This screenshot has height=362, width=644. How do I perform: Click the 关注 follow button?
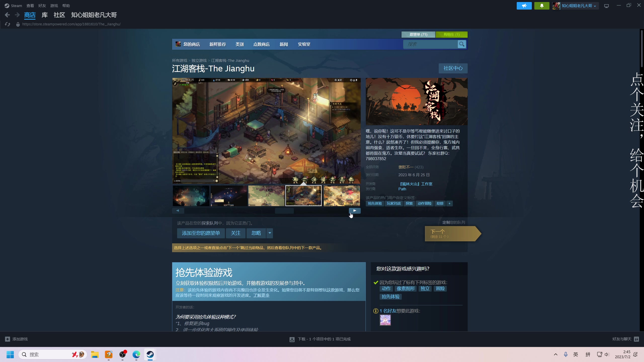pyautogui.click(x=236, y=233)
